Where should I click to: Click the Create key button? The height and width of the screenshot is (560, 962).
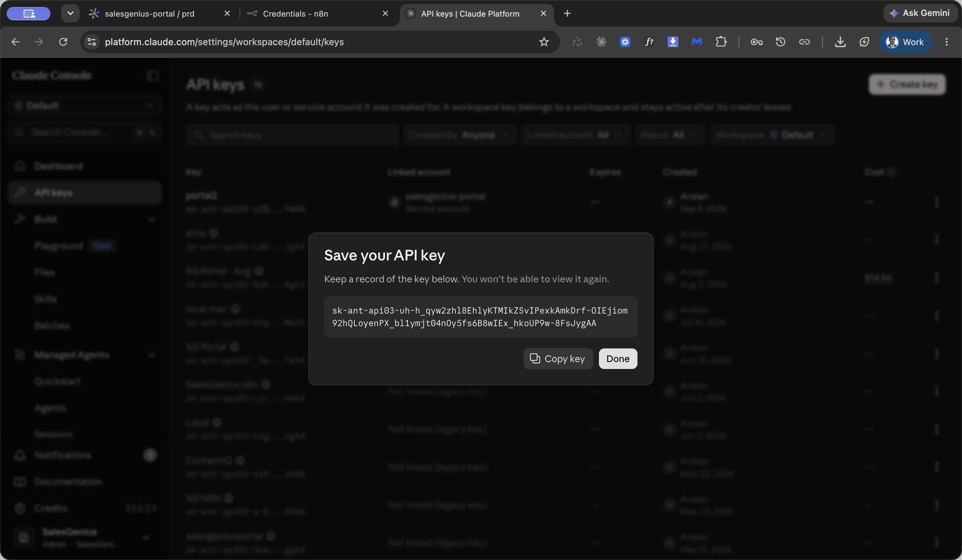(907, 84)
